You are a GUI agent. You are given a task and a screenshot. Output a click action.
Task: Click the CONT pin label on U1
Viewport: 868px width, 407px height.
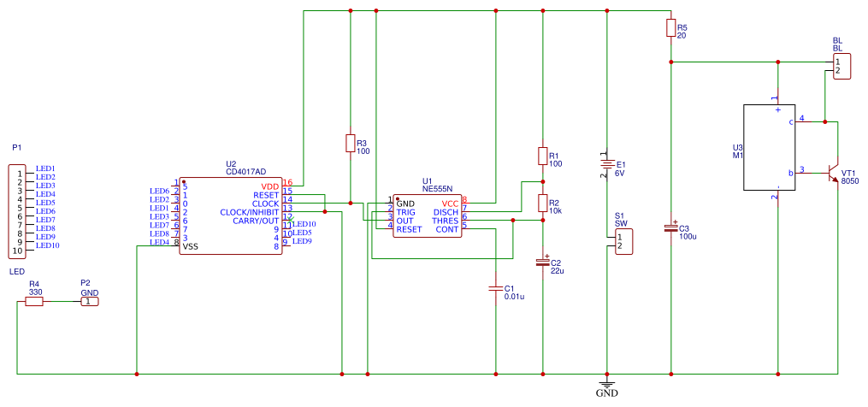[447, 228]
